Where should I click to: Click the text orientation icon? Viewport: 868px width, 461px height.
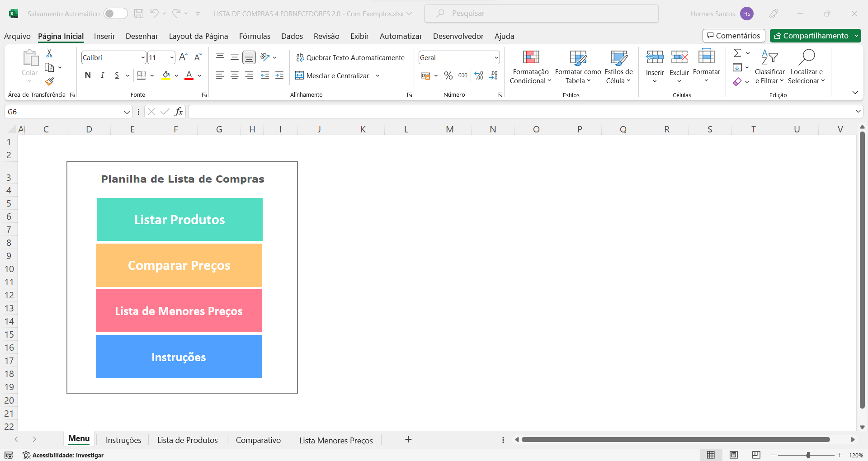pos(265,57)
